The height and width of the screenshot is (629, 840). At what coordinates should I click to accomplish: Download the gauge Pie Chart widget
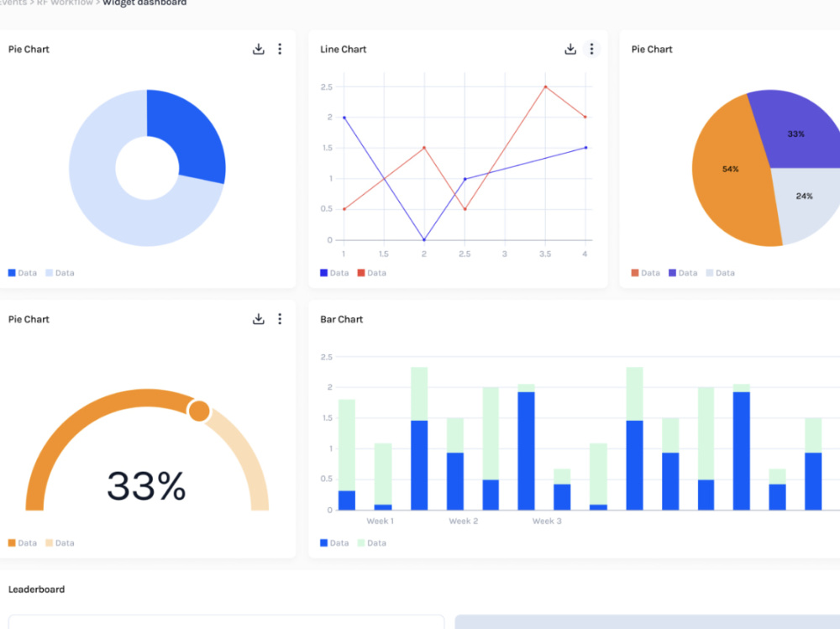258,319
